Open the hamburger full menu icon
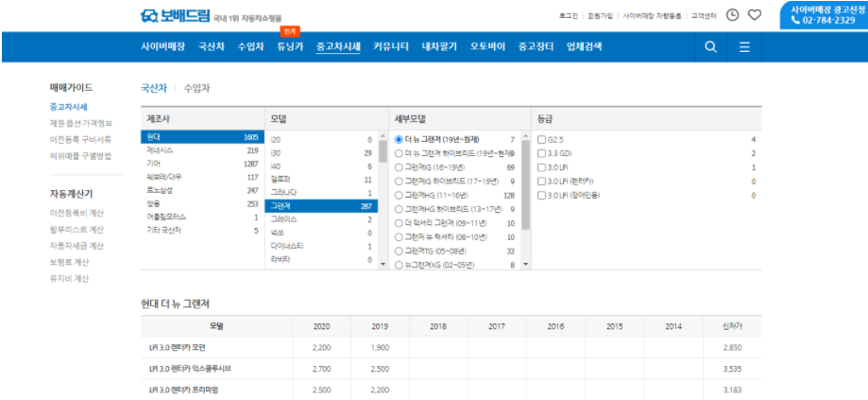 [744, 47]
